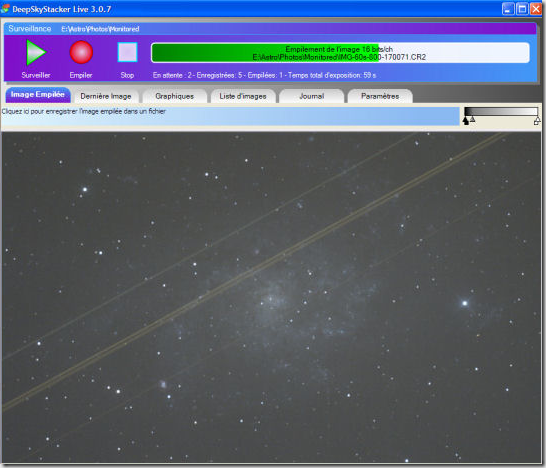The width and height of the screenshot is (546, 468).
Task: Click the link to save stacked image
Action: pyautogui.click(x=84, y=111)
